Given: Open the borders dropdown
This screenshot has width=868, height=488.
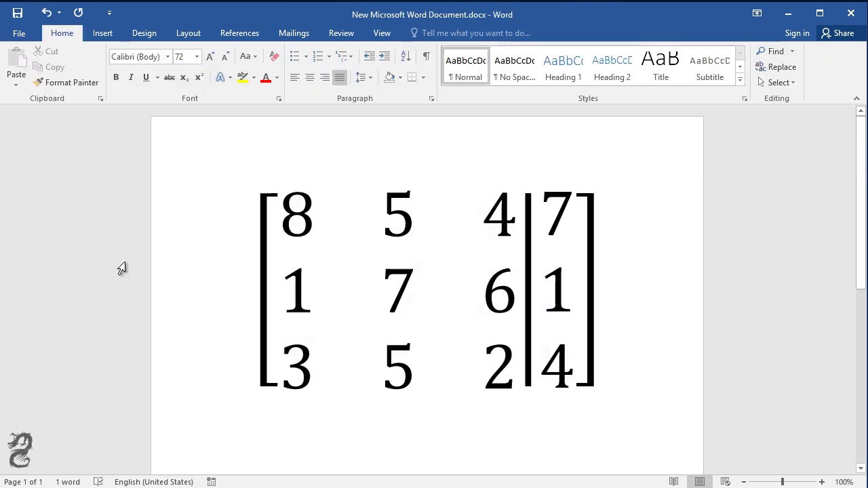Looking at the screenshot, I should tap(423, 77).
